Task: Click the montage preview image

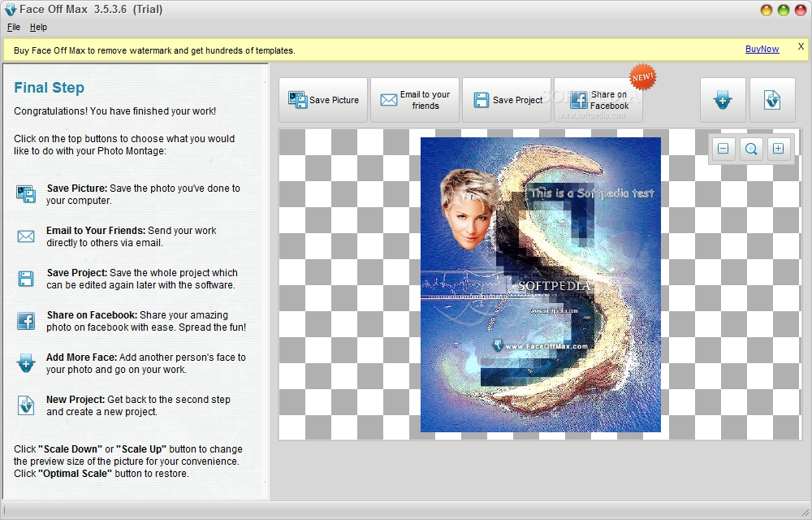Action: (541, 284)
